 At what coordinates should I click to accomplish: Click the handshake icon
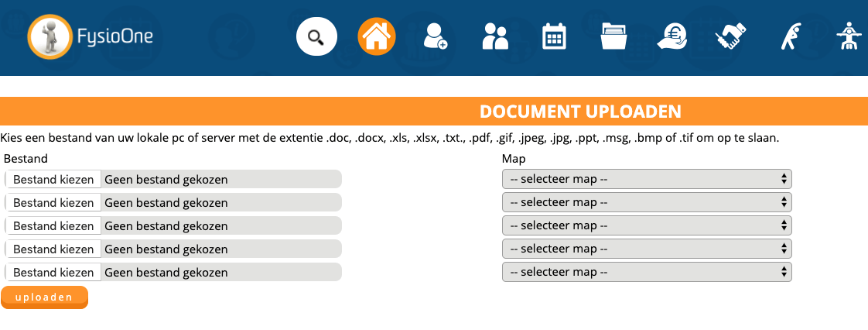(730, 37)
